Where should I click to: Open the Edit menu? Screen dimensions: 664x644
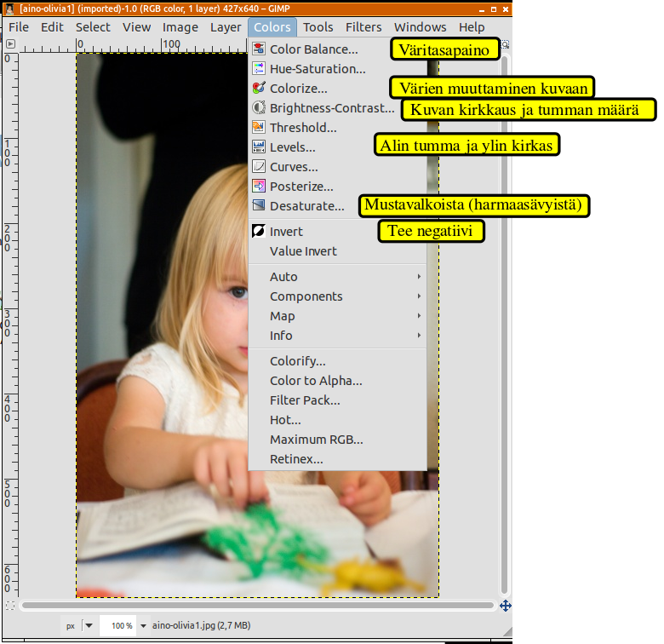(52, 27)
